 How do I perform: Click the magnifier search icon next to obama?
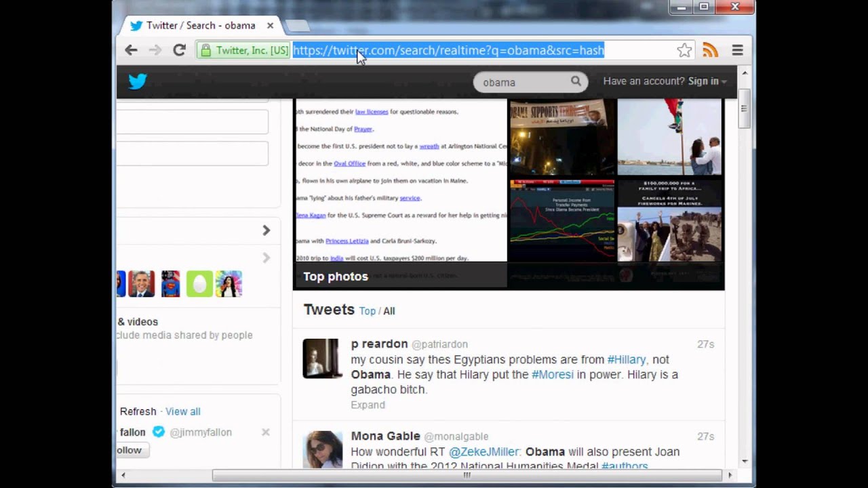tap(576, 81)
